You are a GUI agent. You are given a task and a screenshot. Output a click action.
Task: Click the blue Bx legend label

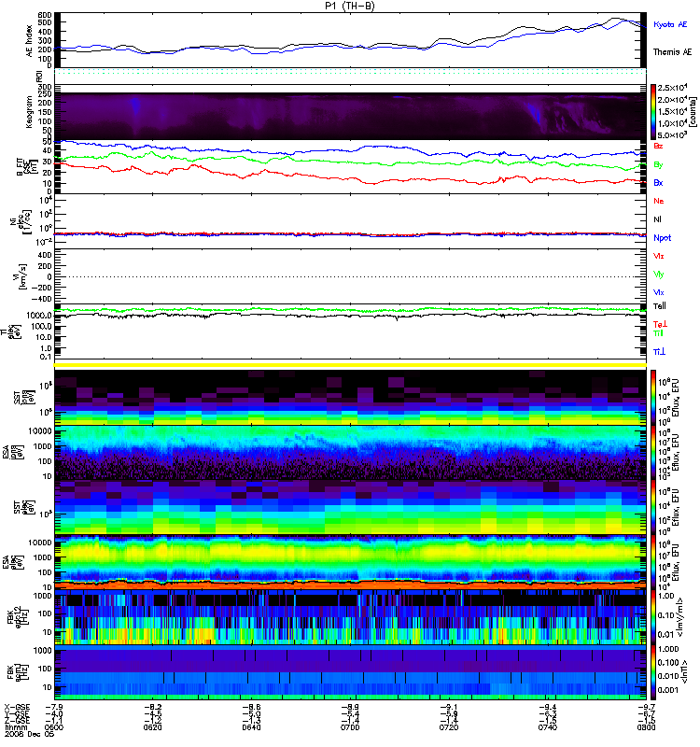point(658,182)
